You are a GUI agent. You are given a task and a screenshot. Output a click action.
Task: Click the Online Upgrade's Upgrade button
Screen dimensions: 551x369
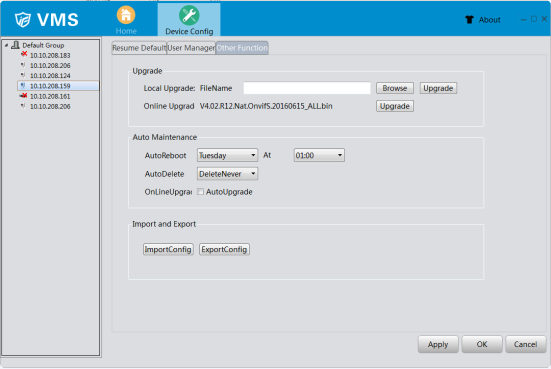tap(395, 106)
